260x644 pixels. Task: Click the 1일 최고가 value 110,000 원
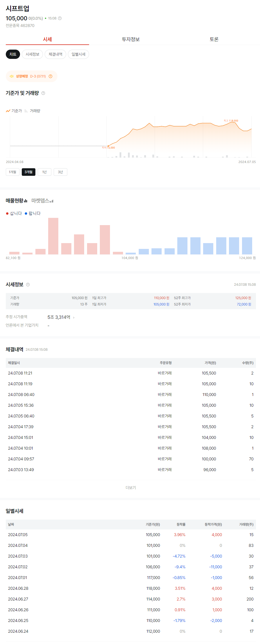coord(162,298)
